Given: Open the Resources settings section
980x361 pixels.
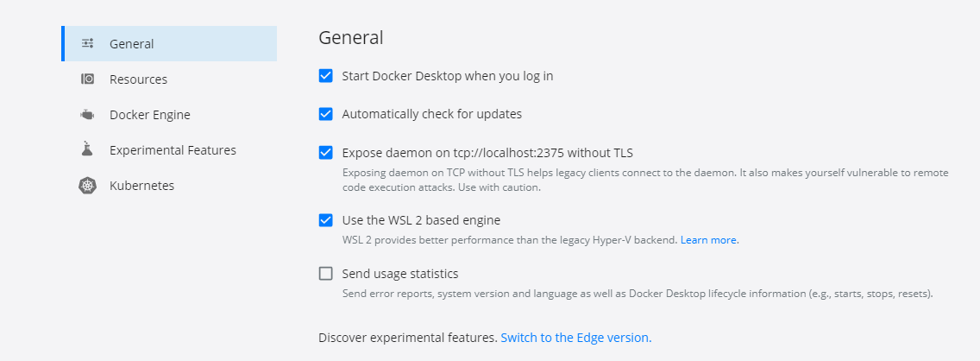Looking at the screenshot, I should (169, 79).
